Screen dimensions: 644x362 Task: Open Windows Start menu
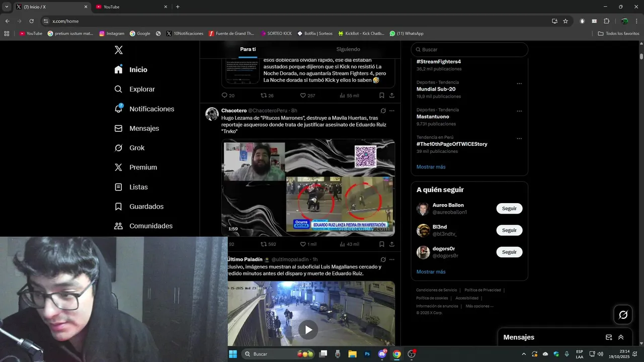(x=233, y=354)
